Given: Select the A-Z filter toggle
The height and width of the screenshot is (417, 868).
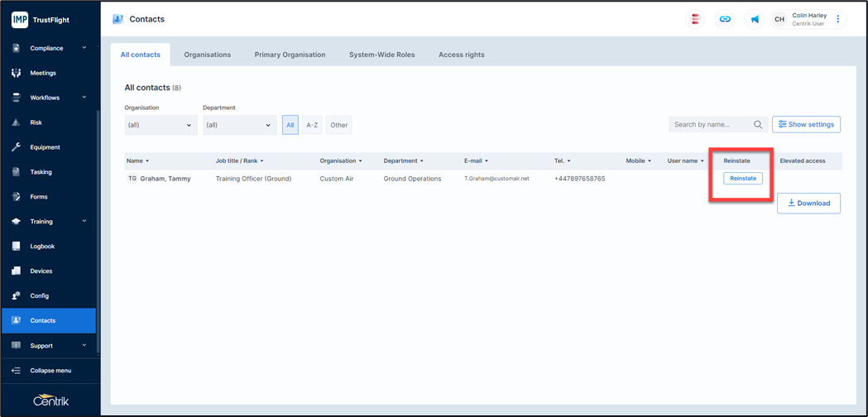Looking at the screenshot, I should [312, 125].
